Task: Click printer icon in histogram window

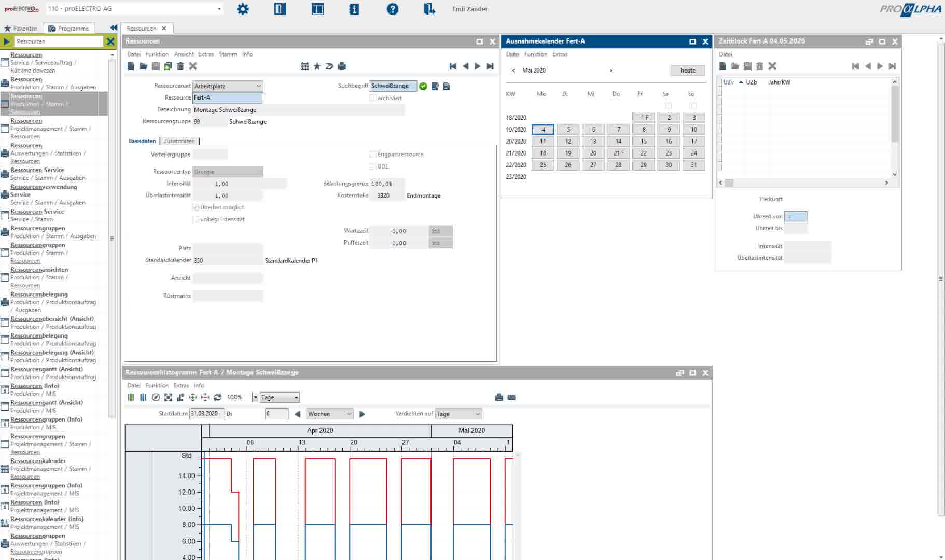Action: click(x=499, y=397)
